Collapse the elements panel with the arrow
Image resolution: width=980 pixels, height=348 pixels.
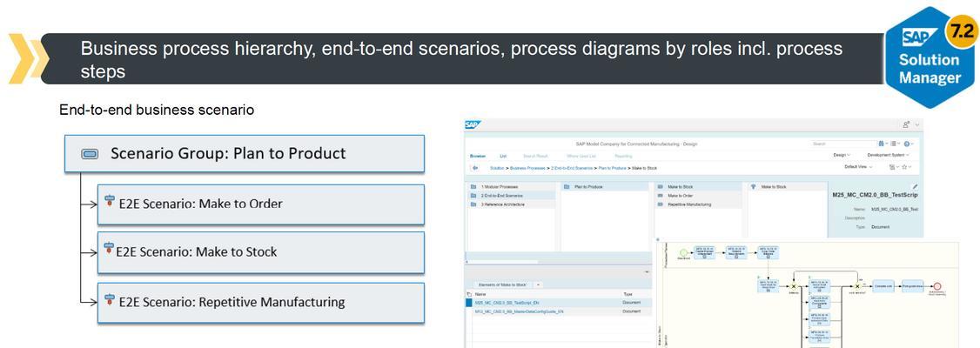(x=647, y=272)
